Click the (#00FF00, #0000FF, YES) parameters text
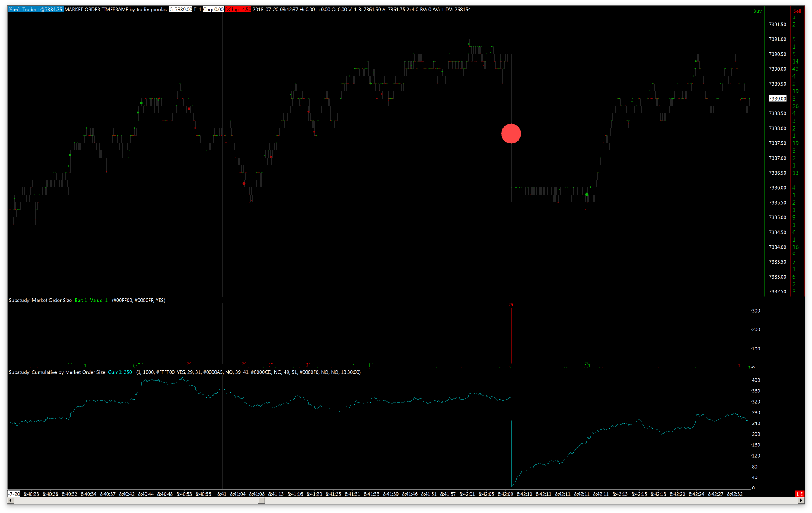This screenshot has height=513, width=812. point(138,301)
